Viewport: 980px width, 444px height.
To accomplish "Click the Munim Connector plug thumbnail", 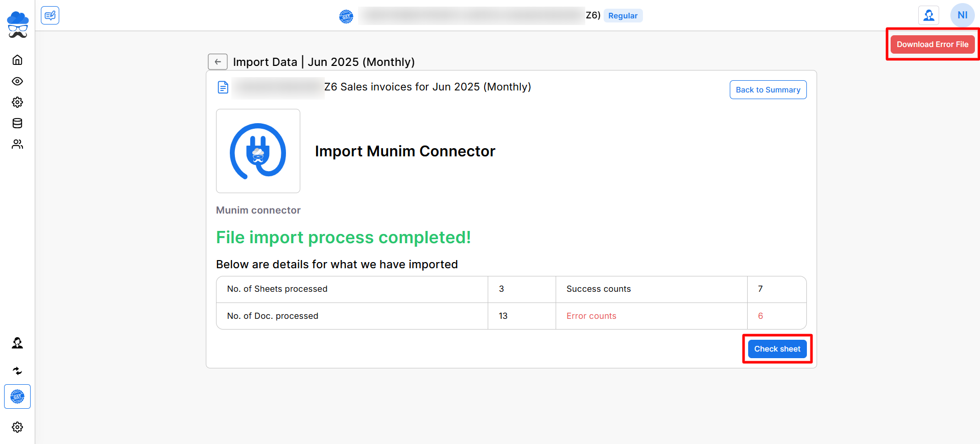I will pyautogui.click(x=258, y=151).
